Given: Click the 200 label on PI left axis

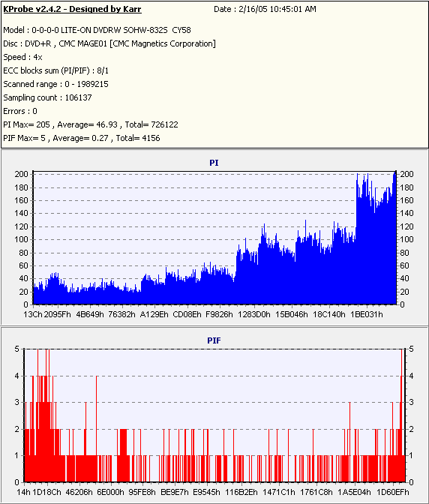Looking at the screenshot, I should tap(22, 174).
